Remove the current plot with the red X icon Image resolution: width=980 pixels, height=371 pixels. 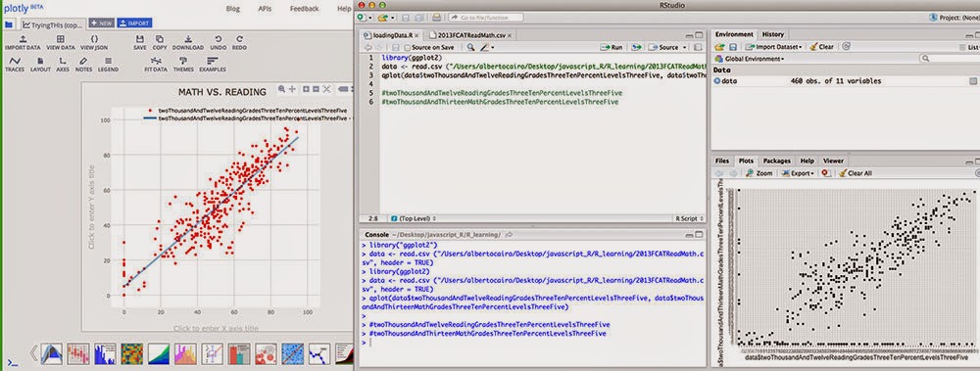[x=826, y=173]
